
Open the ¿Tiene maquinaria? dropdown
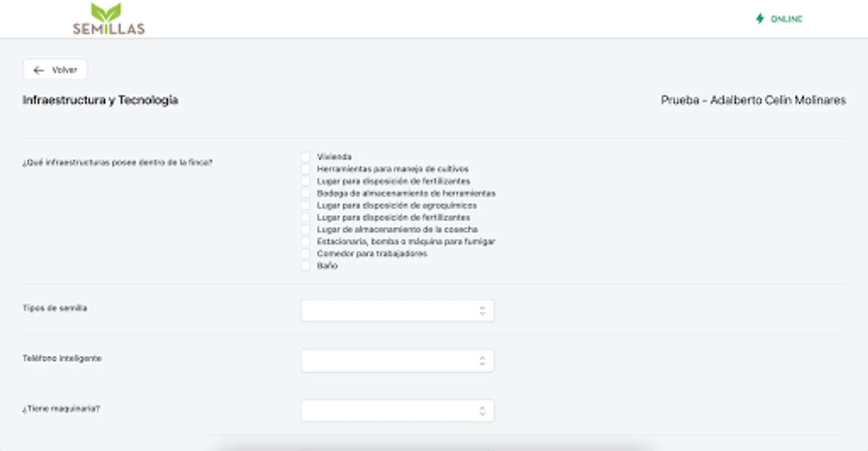tap(397, 411)
